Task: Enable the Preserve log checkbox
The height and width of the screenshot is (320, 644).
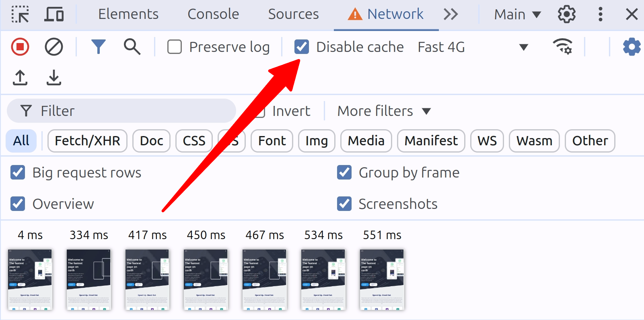Action: click(x=175, y=47)
